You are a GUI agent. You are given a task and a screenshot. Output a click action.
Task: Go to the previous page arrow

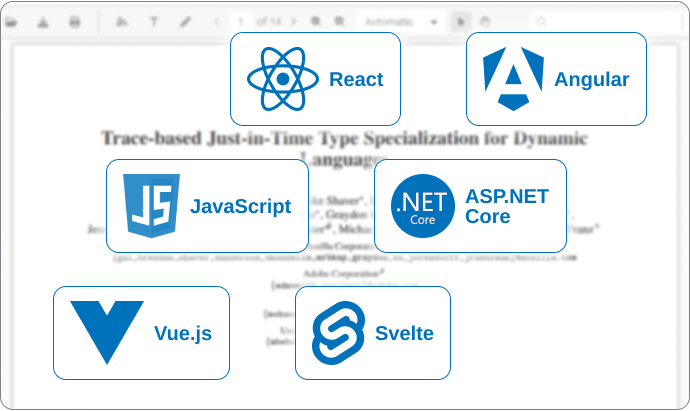pyautogui.click(x=217, y=22)
